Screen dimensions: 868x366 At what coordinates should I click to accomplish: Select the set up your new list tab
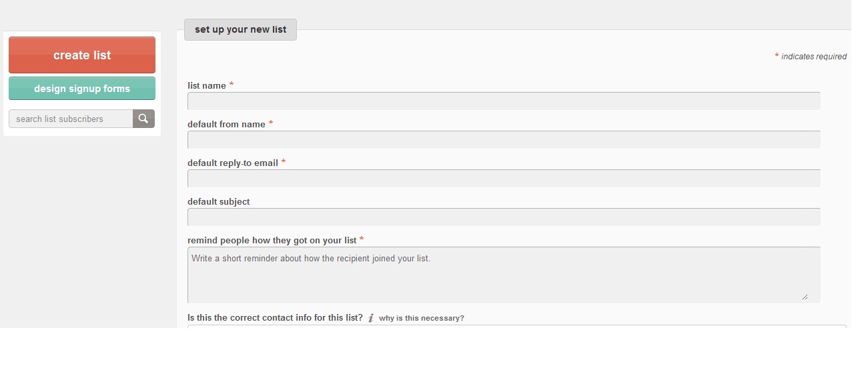click(x=240, y=29)
